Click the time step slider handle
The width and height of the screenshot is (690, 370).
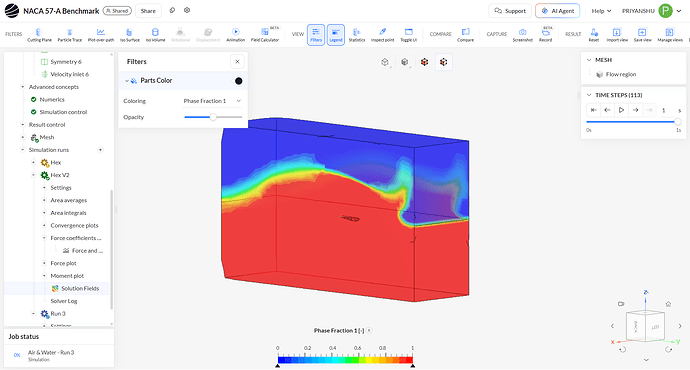click(x=678, y=121)
